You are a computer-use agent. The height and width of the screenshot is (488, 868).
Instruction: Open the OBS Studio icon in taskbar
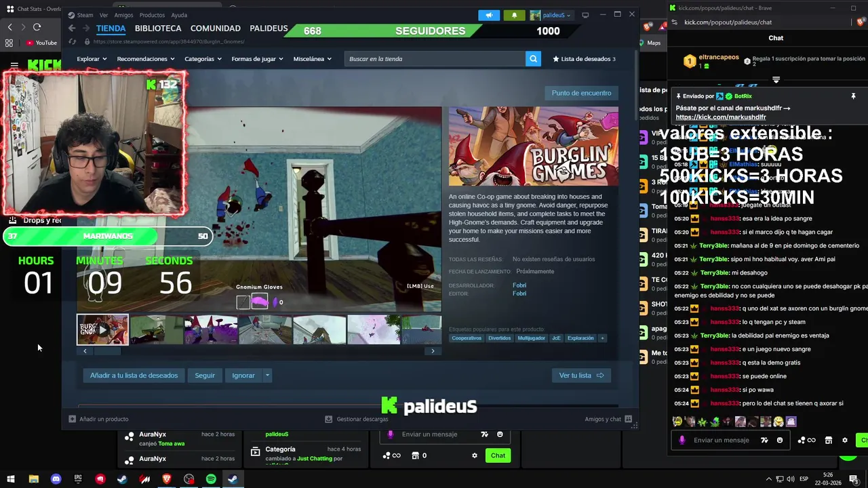(189, 479)
